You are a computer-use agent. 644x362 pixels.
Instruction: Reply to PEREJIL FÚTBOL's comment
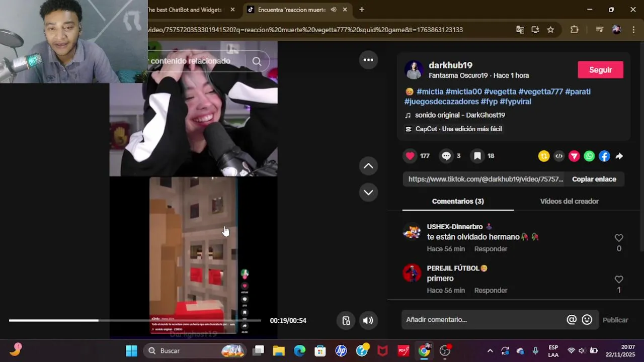click(x=491, y=290)
